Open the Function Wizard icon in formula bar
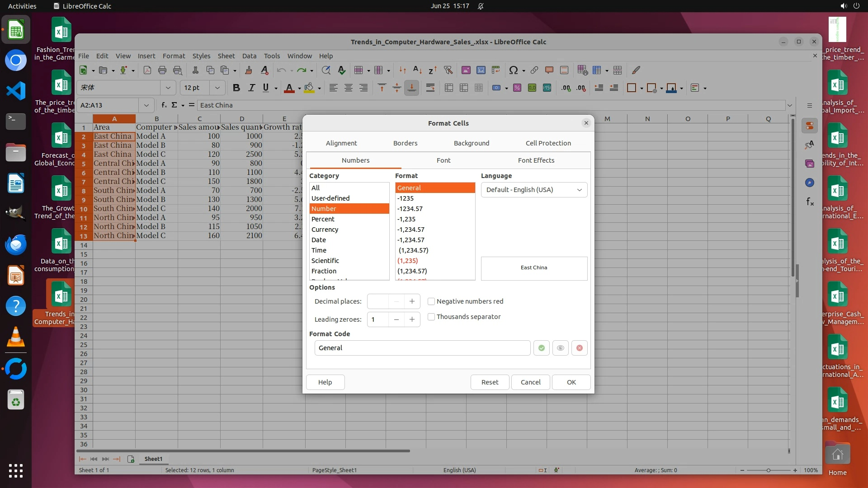Image resolution: width=868 pixels, height=488 pixels. click(x=164, y=105)
